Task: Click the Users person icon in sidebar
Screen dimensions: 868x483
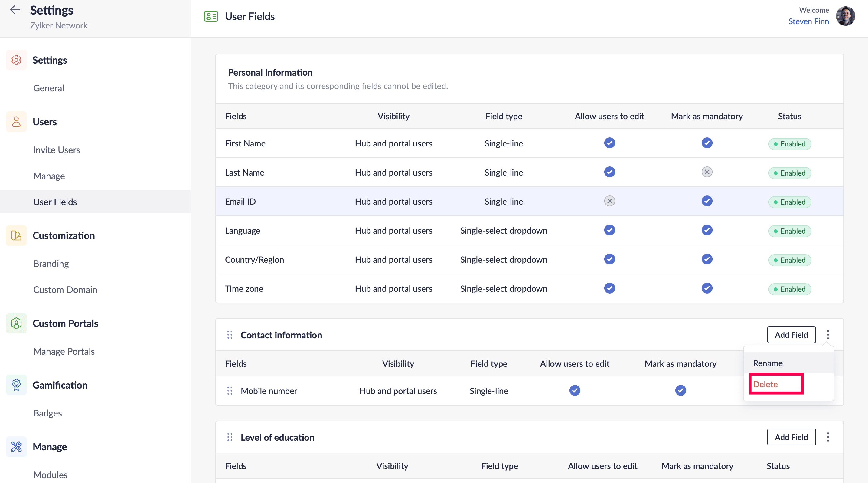Action: 16,122
